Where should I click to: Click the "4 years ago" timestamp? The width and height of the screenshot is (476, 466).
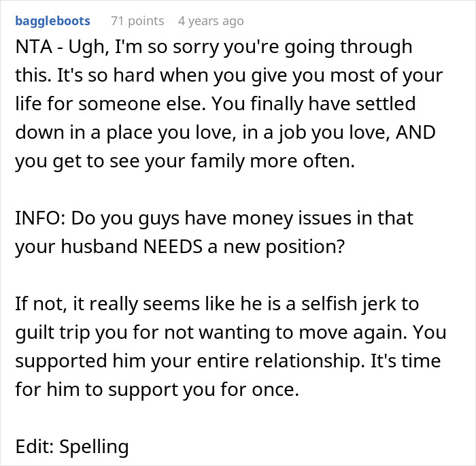[x=210, y=21]
